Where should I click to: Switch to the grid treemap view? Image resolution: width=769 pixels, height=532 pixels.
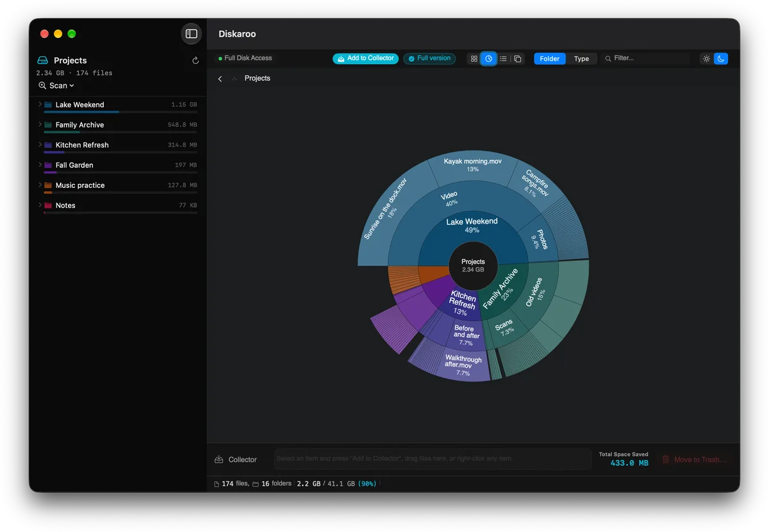[474, 59]
